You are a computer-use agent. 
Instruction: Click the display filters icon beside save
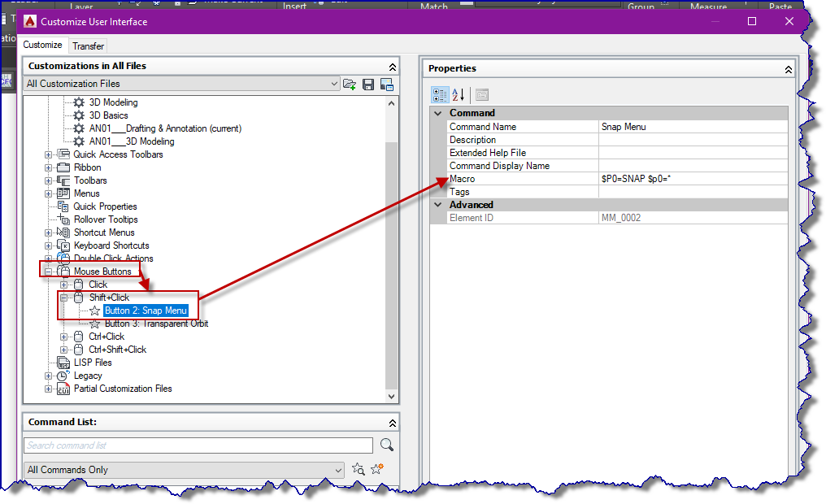[x=387, y=85]
